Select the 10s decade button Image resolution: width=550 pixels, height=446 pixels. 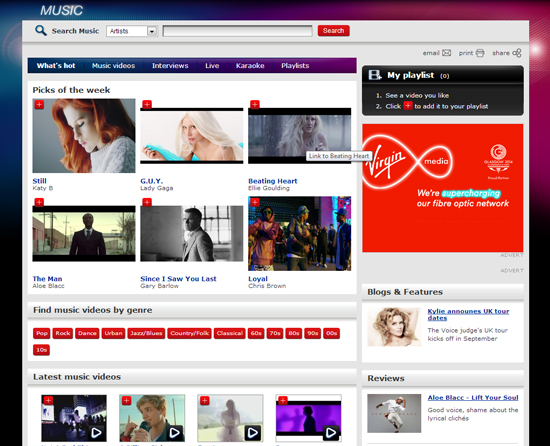pyautogui.click(x=41, y=350)
